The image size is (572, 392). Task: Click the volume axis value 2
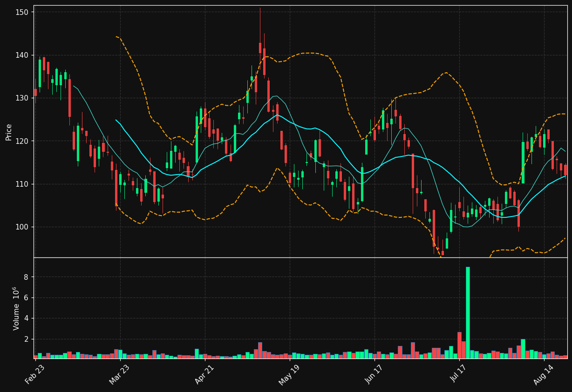(x=27, y=339)
